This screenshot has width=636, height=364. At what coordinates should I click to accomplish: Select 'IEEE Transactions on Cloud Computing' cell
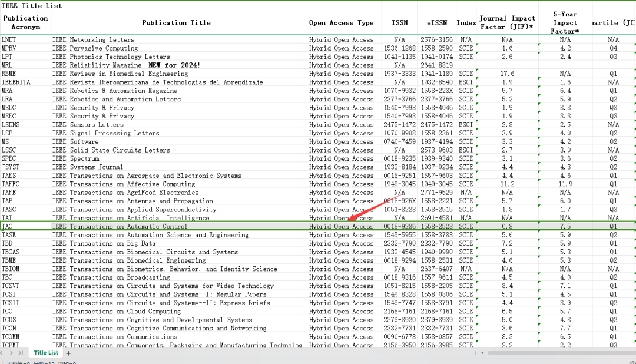click(177, 311)
